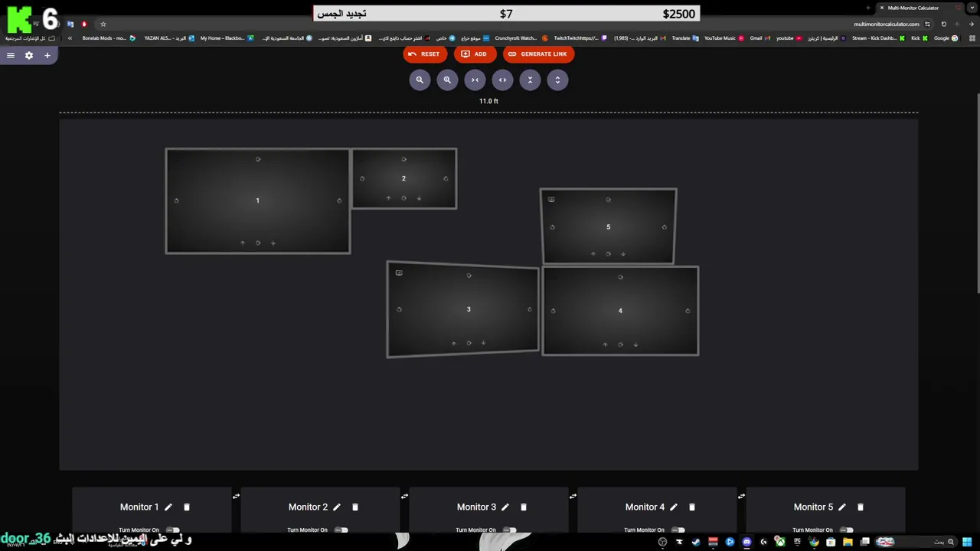The width and height of the screenshot is (980, 551).
Task: Click the vertical expand arrows button
Action: [557, 80]
